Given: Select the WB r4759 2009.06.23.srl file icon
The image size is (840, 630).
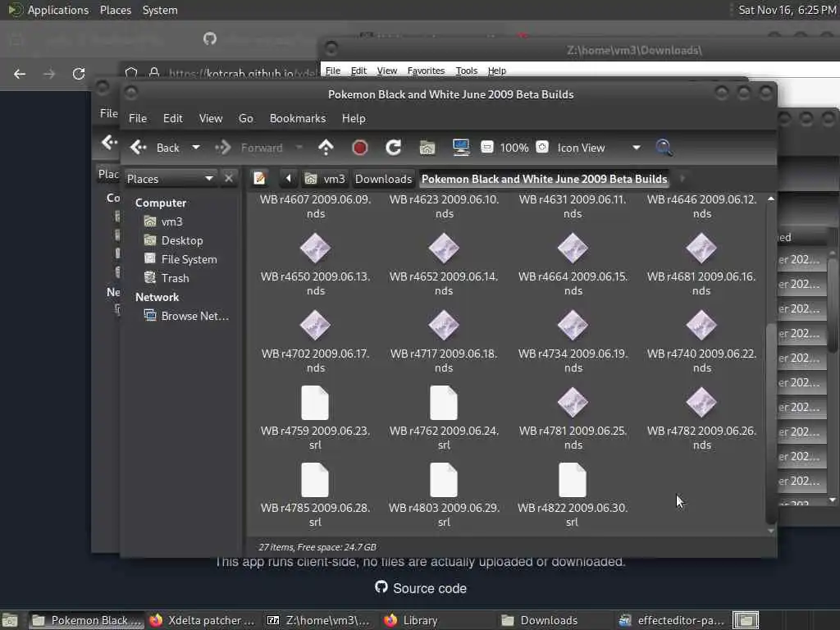Looking at the screenshot, I should tap(315, 403).
